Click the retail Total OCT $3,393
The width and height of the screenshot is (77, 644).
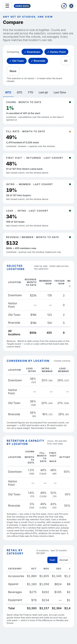coord(32,608)
